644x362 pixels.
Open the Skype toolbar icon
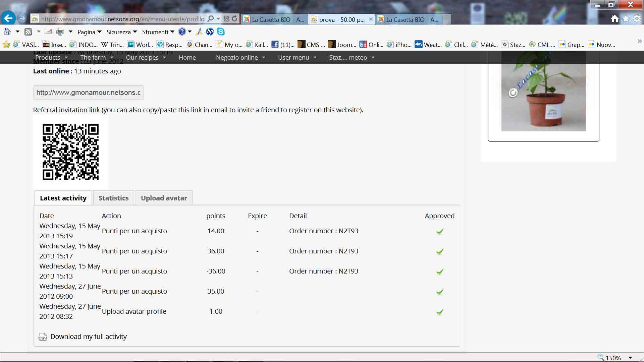tap(221, 32)
